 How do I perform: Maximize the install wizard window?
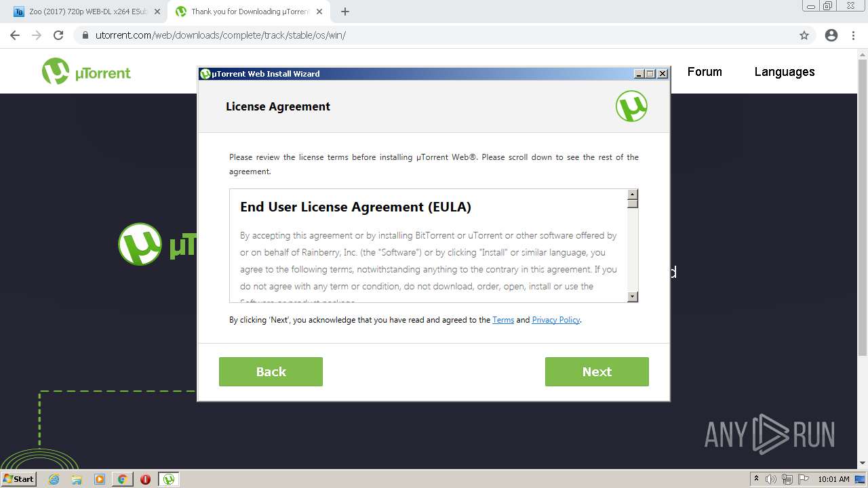click(x=650, y=74)
